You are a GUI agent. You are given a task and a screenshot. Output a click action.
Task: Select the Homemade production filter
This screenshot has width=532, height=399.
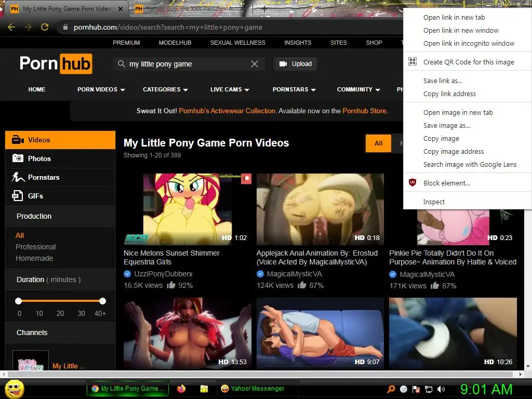(x=34, y=258)
